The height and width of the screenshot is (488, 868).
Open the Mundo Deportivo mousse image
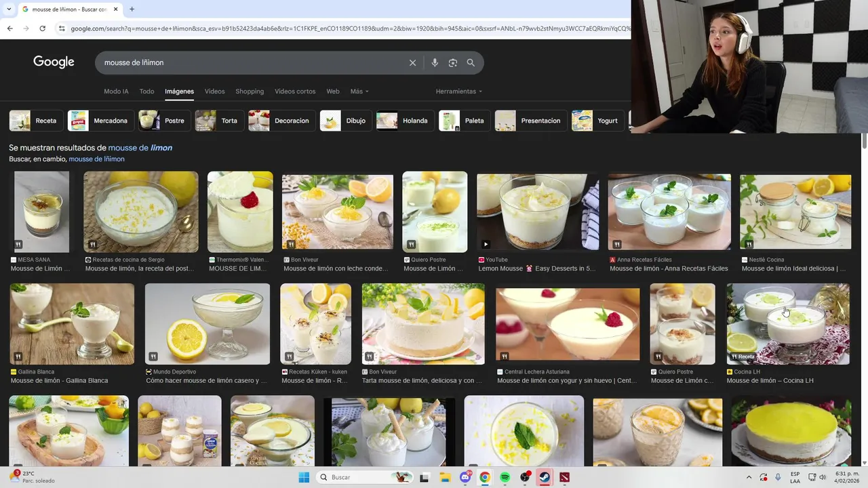tap(207, 324)
